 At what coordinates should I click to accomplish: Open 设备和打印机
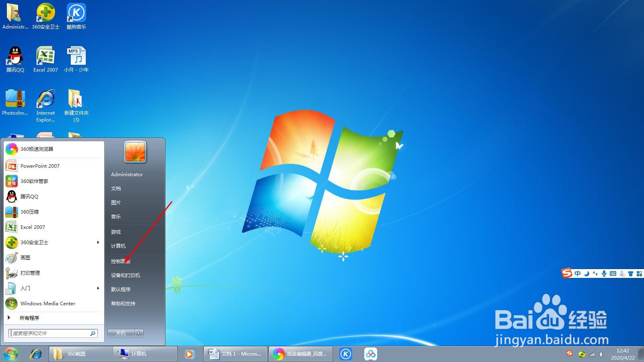[126, 275]
